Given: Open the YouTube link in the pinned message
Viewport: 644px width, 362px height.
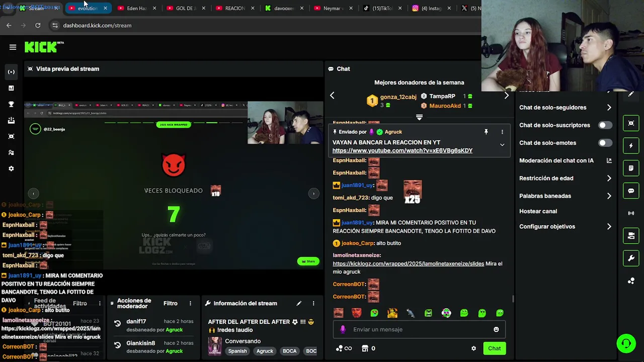Looking at the screenshot, I should pyautogui.click(x=403, y=150).
